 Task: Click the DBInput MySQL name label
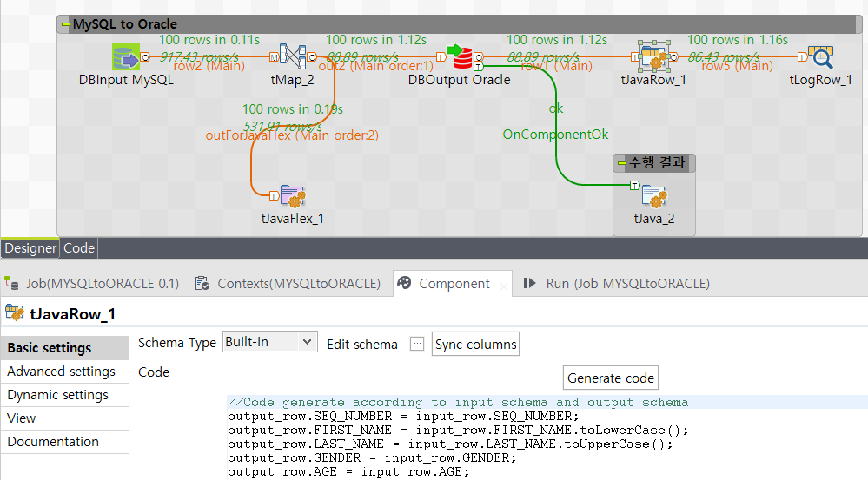coord(126,80)
